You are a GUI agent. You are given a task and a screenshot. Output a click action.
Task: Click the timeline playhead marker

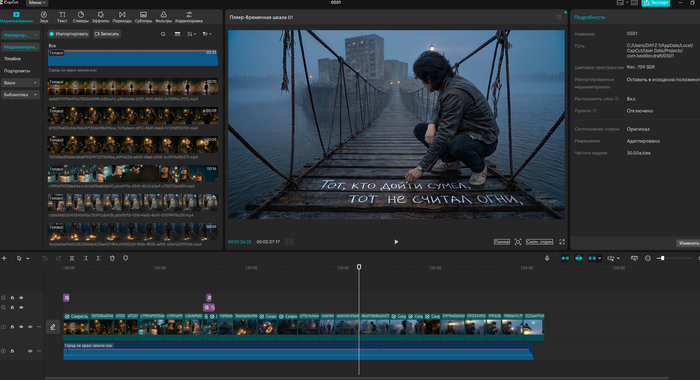pos(359,267)
